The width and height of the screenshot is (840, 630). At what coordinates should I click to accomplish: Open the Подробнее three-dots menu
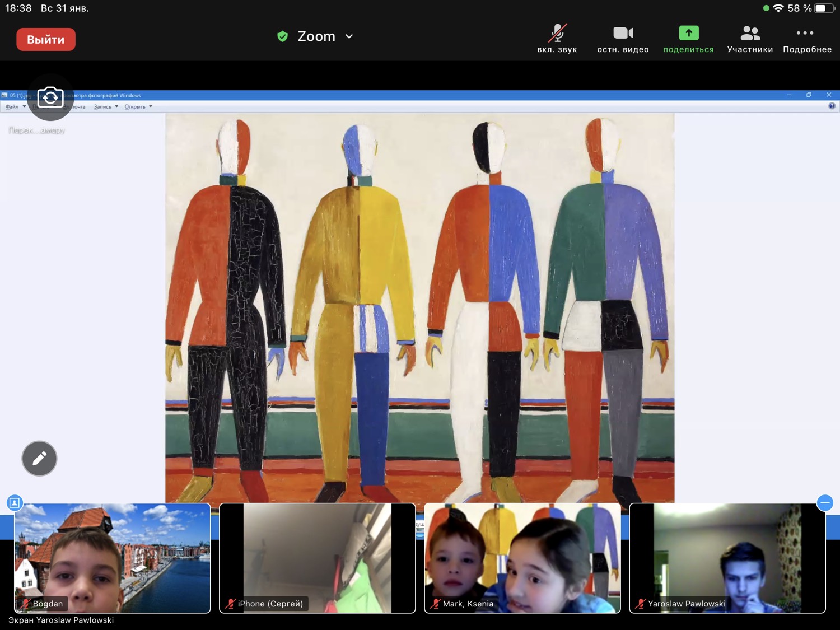pyautogui.click(x=806, y=34)
